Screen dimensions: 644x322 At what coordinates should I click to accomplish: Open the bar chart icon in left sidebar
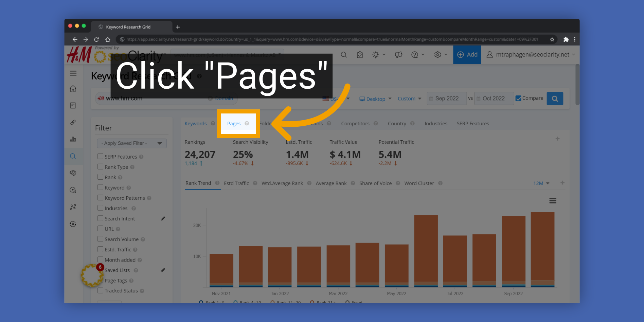coord(73,139)
